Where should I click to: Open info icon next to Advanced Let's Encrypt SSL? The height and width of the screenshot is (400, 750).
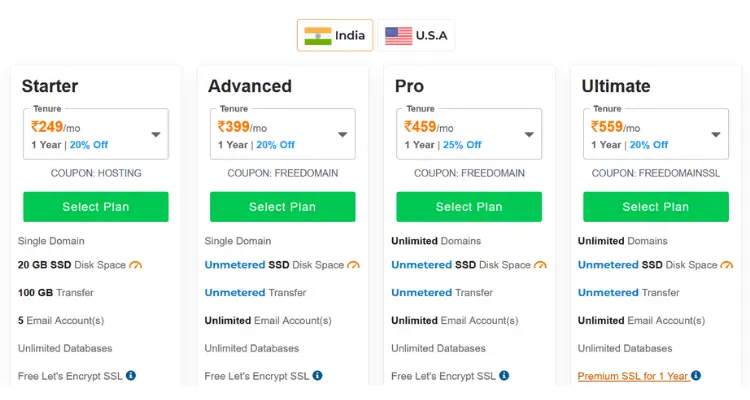(x=318, y=376)
